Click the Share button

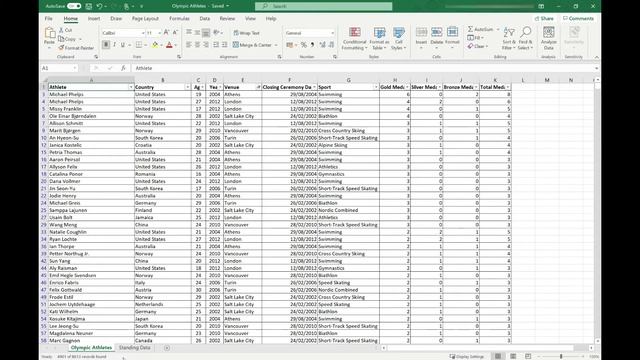coord(544,18)
